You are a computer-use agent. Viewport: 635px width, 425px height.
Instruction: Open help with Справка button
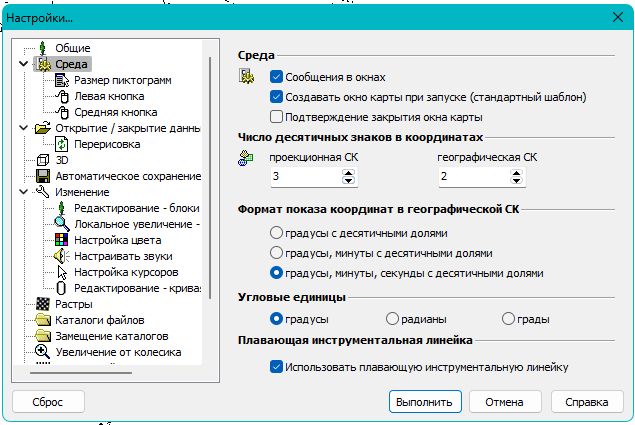pos(587,402)
